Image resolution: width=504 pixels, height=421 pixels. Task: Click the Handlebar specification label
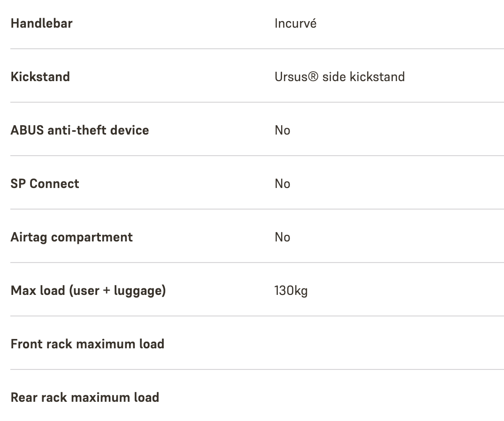point(41,23)
